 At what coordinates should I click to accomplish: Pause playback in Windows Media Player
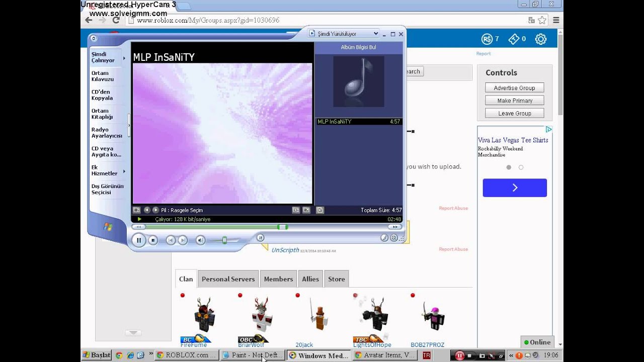point(139,240)
